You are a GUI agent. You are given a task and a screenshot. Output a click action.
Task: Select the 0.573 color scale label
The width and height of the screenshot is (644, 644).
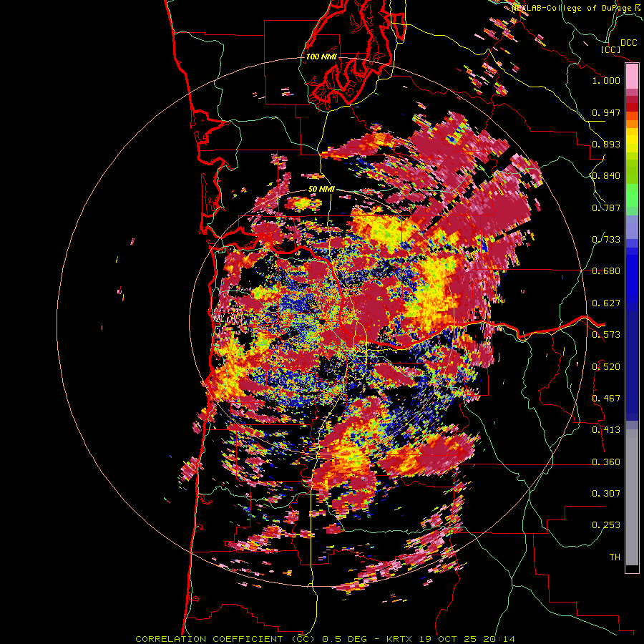[606, 335]
